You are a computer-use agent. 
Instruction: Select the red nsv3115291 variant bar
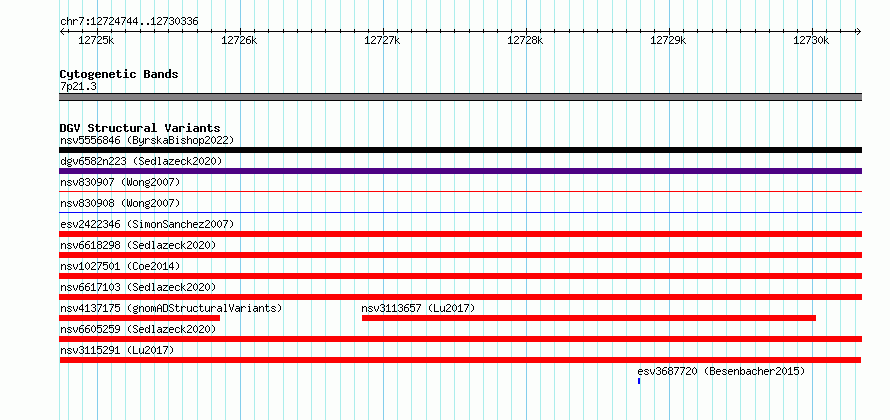pos(460,360)
